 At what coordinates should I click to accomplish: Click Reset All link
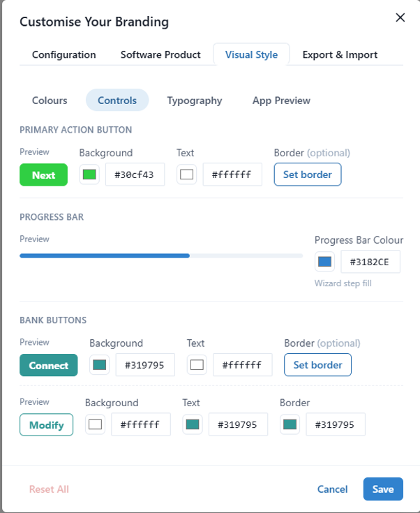[x=49, y=489]
